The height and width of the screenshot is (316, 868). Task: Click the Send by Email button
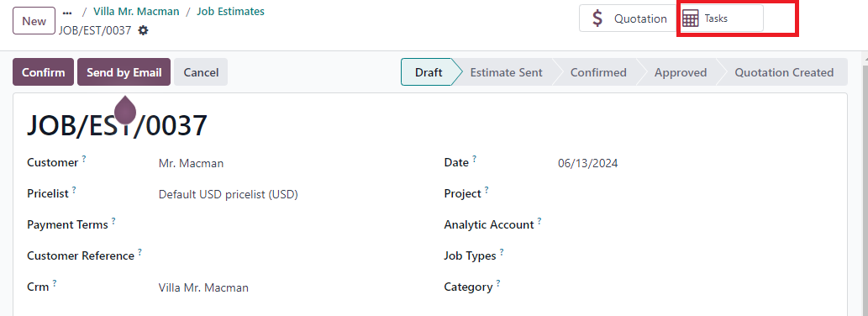(x=124, y=72)
